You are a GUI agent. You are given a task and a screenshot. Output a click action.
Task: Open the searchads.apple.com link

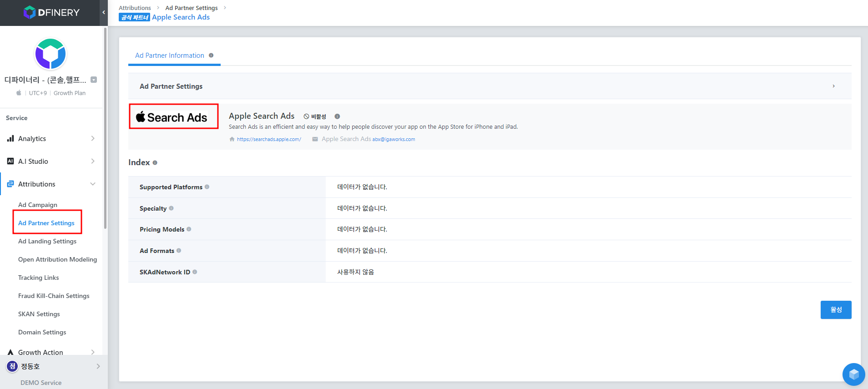(x=269, y=140)
